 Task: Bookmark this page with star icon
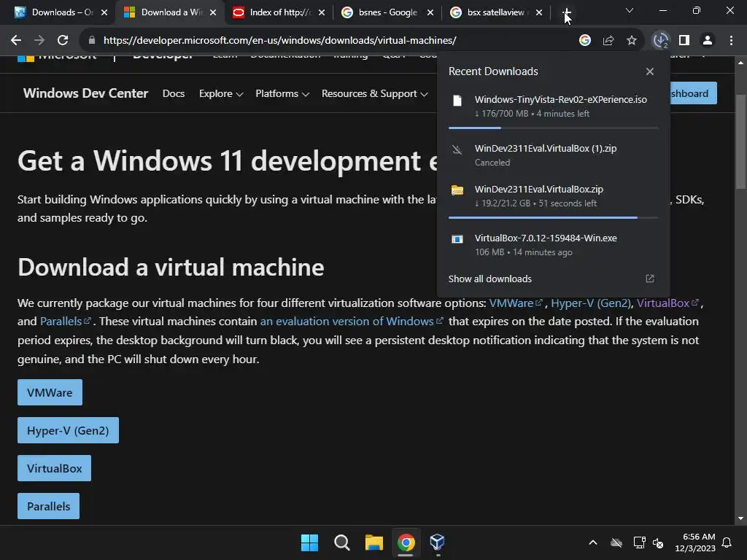coord(632,41)
